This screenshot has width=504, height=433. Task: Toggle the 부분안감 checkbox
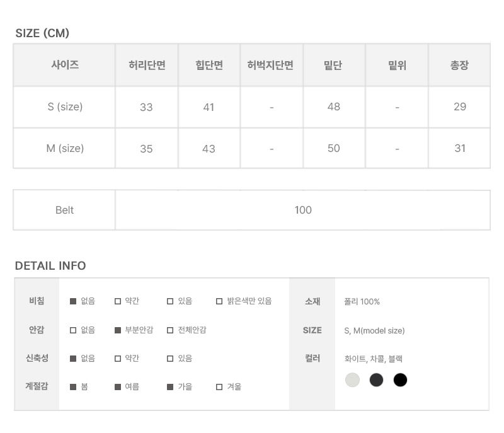(x=118, y=330)
